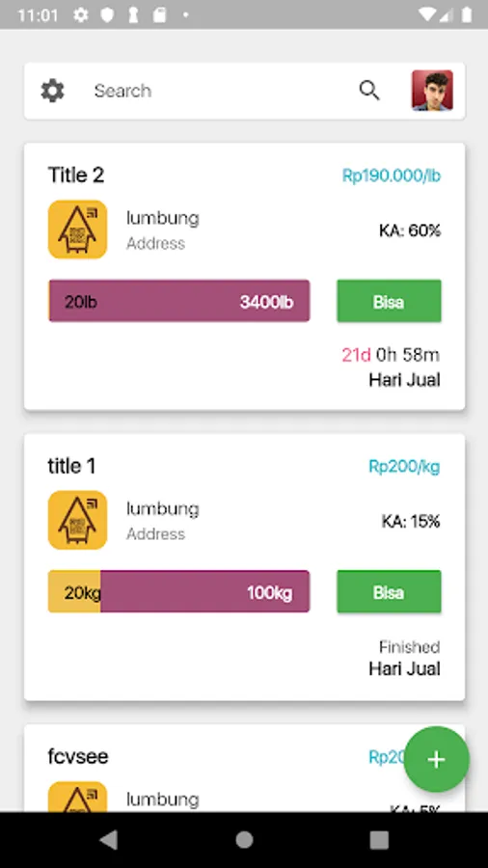Tap lumbung barn icon in Title 2 card

pyautogui.click(x=77, y=230)
